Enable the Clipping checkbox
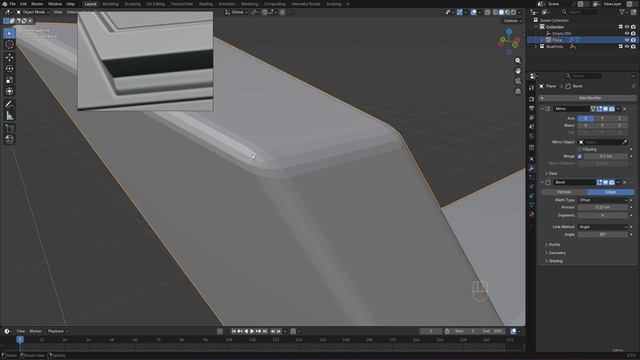 coord(580,149)
